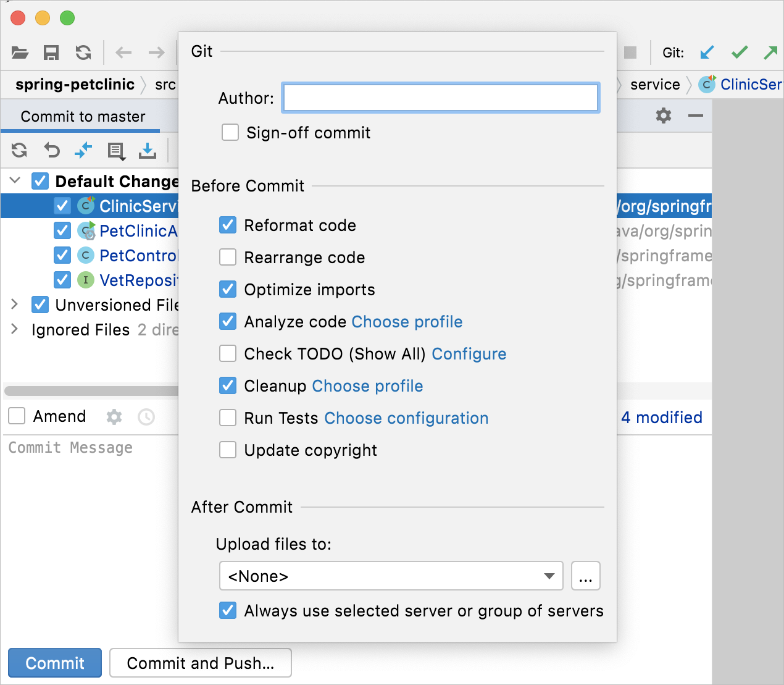Click the Git push arrow icon
This screenshot has width=784, height=685.
pos(770,53)
